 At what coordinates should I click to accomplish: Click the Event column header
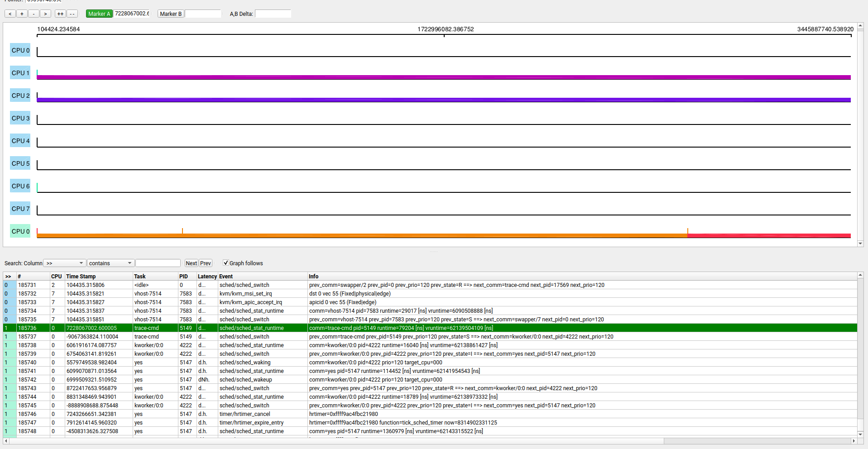[226, 277]
